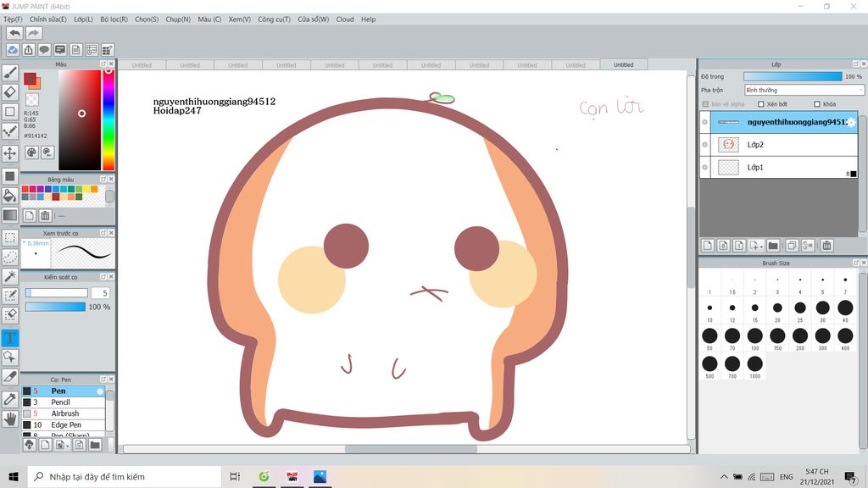Choose brush size 1000
Screen dimensions: 868x488
[754, 366]
